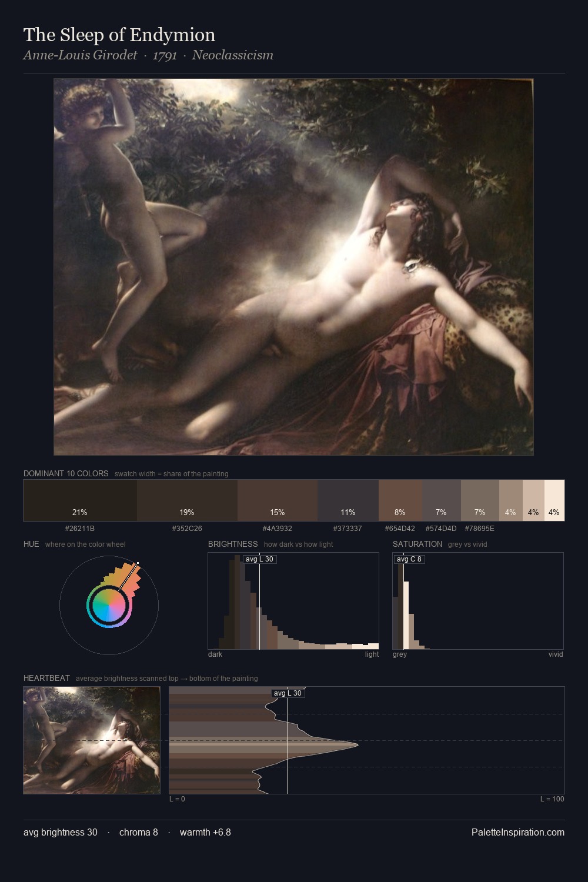
Task: Click hex code #26211B
Action: 80,529
